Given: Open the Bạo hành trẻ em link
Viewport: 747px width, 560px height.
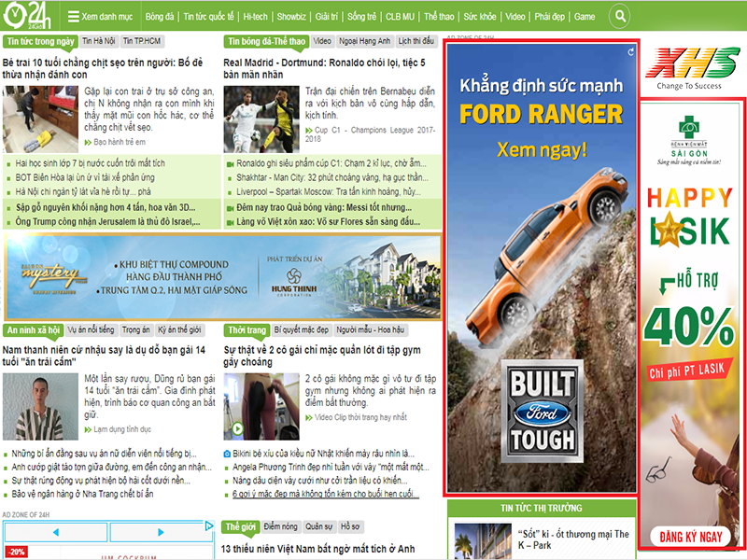Looking at the screenshot, I should click(x=120, y=142).
